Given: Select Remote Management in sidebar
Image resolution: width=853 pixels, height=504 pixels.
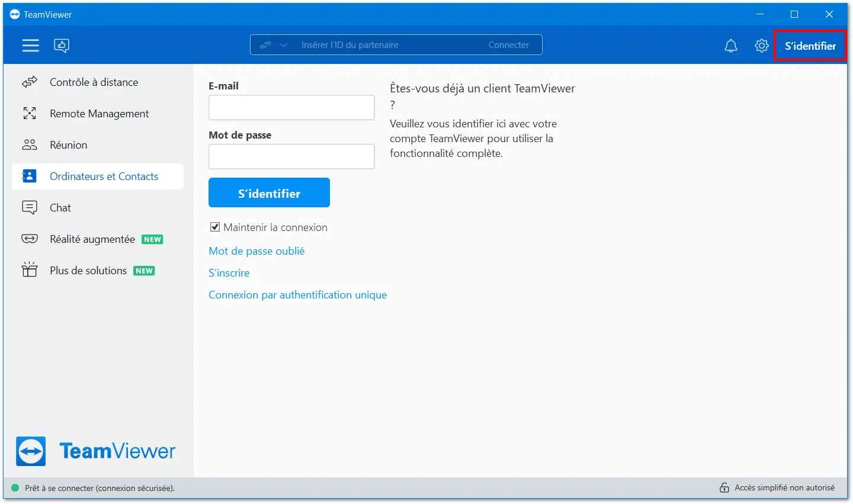Looking at the screenshot, I should pos(98,114).
